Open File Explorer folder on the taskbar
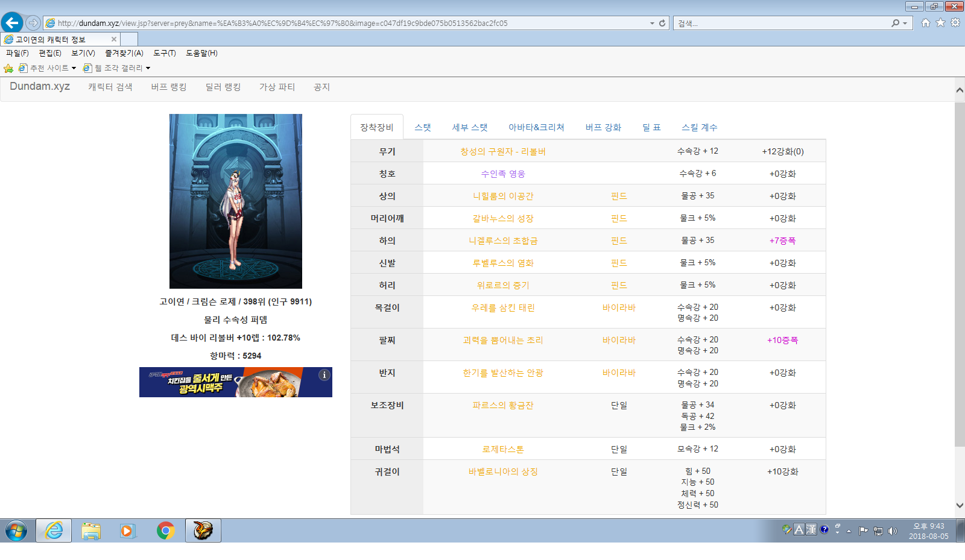Image resolution: width=965 pixels, height=560 pixels. [x=91, y=531]
